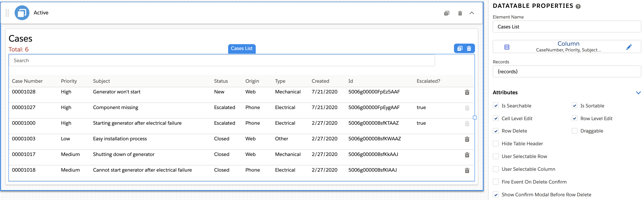Open the Datatable Properties help icon

pyautogui.click(x=578, y=7)
